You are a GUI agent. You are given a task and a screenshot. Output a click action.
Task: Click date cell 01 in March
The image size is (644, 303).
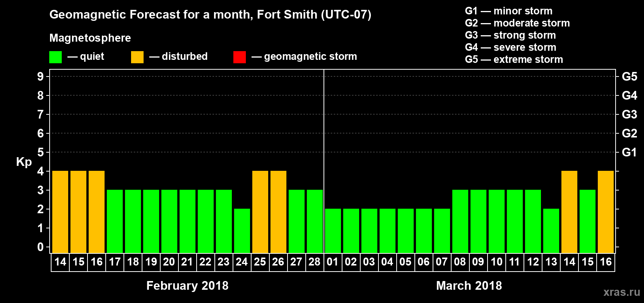333,262
